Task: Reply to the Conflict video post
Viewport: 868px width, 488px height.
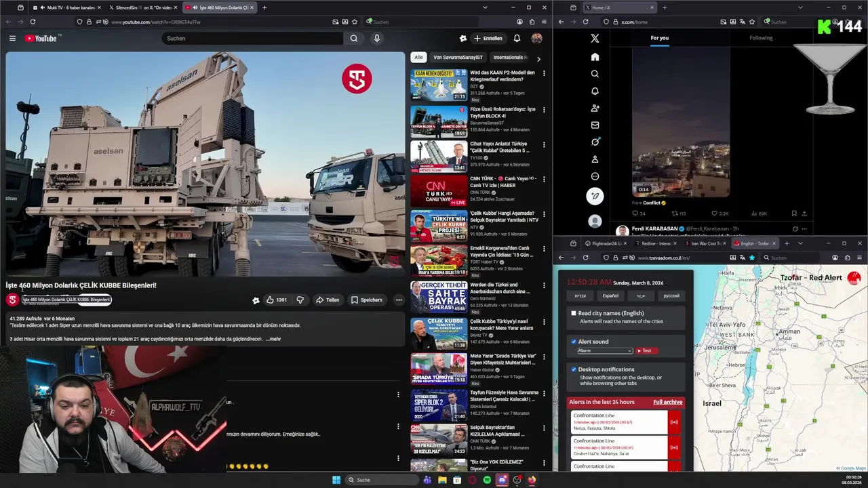Action: tap(638, 213)
